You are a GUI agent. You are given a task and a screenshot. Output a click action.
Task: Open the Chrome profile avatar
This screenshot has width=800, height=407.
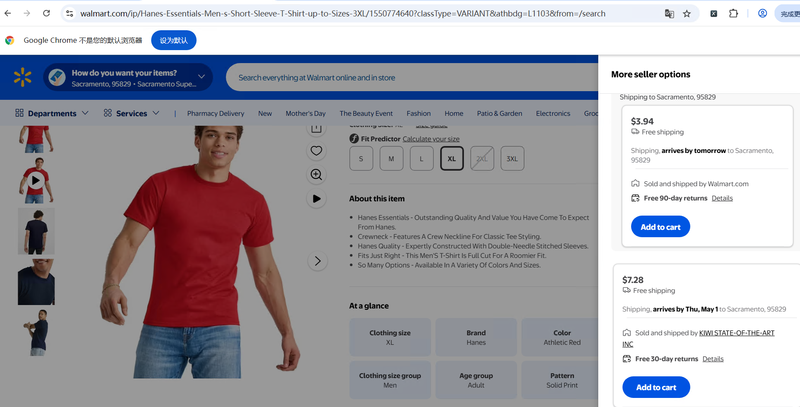click(762, 14)
